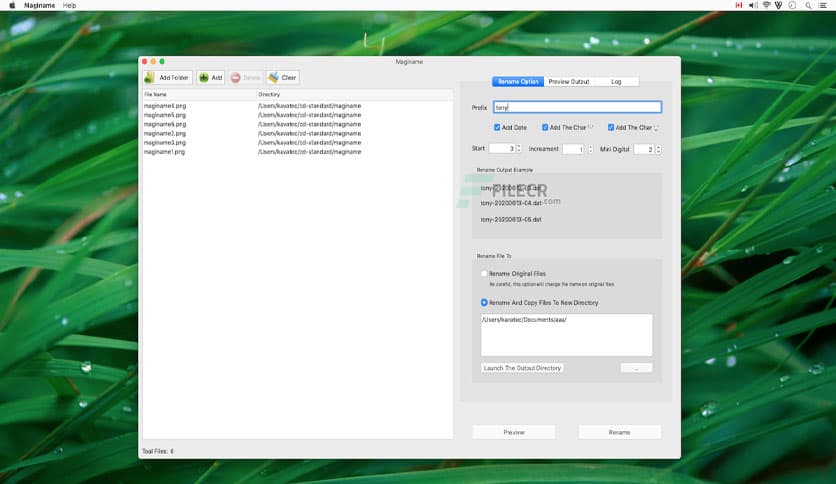Screen dimensions: 836x484
Task: Toggle the Add The Char '-' checkbox
Action: click(545, 127)
